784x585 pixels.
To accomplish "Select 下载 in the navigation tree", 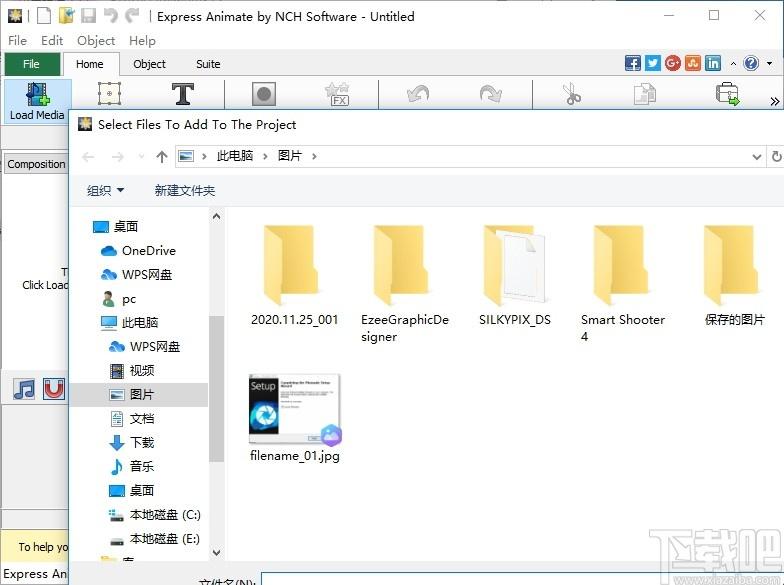I will 132,442.
